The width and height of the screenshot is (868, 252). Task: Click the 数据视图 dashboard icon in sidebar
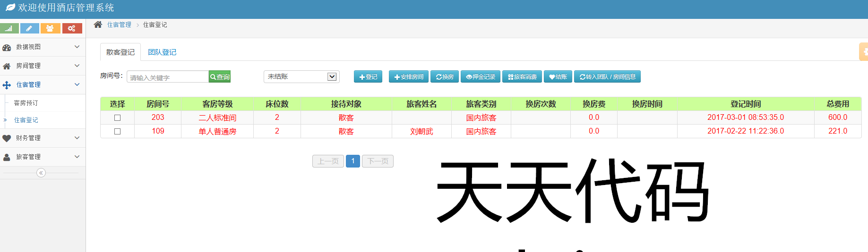[x=7, y=47]
